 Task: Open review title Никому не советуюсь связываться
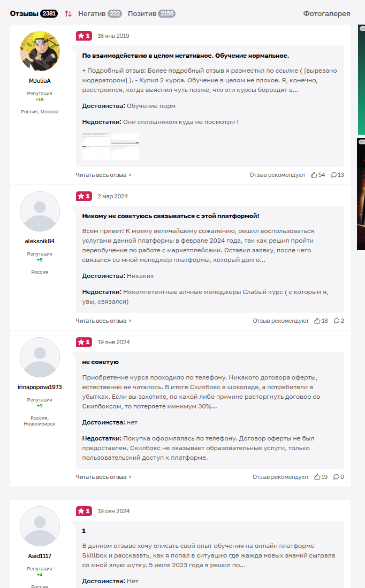click(x=171, y=216)
